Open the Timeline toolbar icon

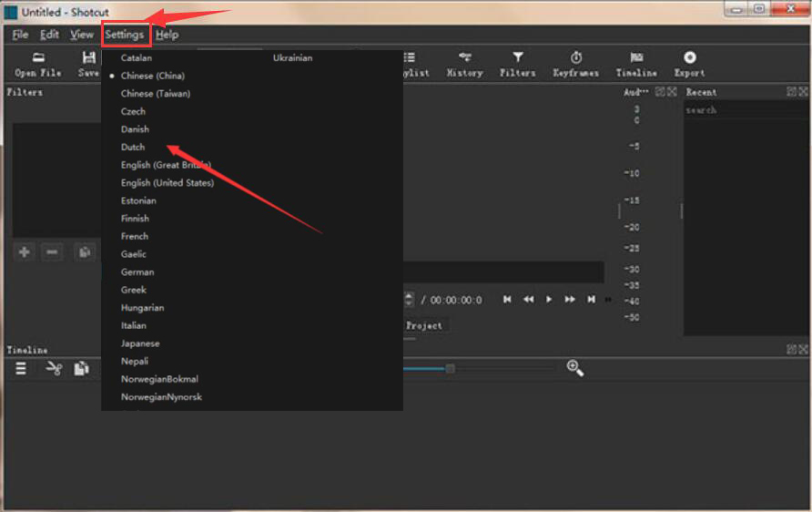(636, 65)
